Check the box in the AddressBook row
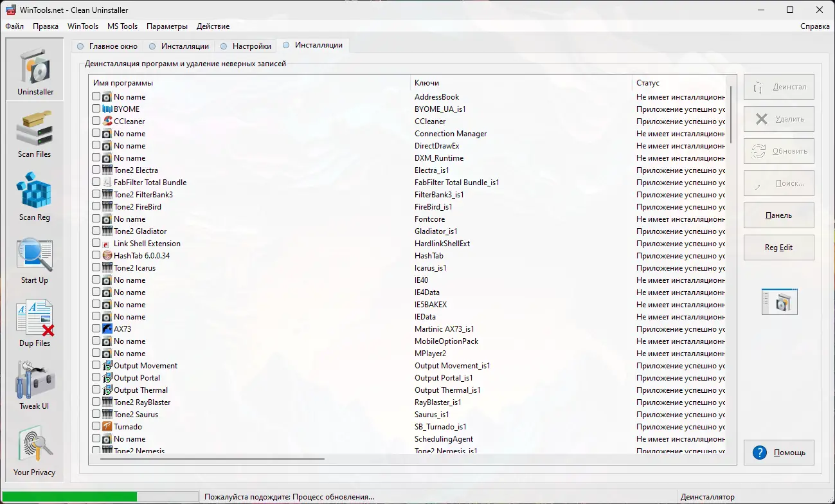The image size is (835, 504). point(96,97)
